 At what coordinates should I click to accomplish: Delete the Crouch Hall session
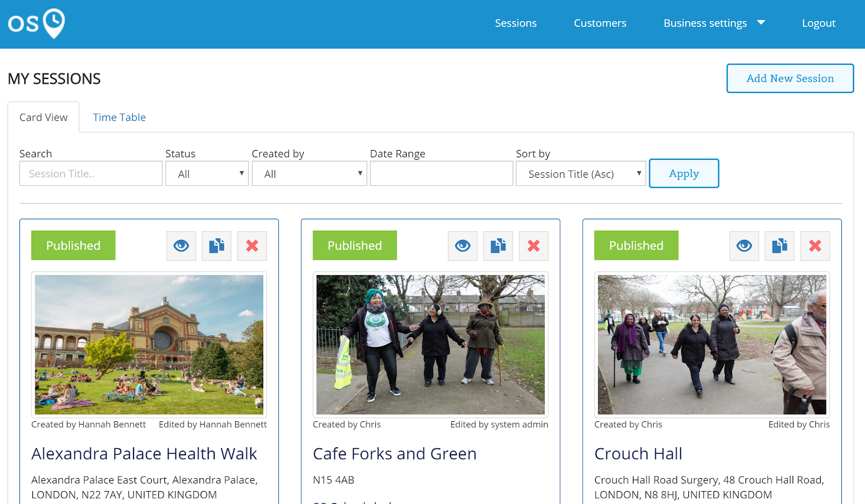(815, 246)
